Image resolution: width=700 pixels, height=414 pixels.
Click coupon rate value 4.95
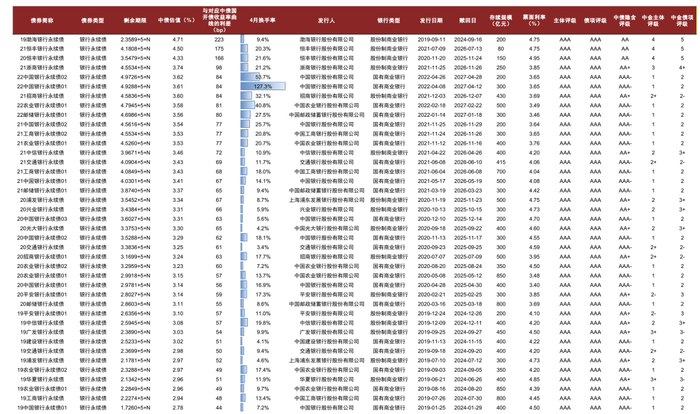coord(534,58)
